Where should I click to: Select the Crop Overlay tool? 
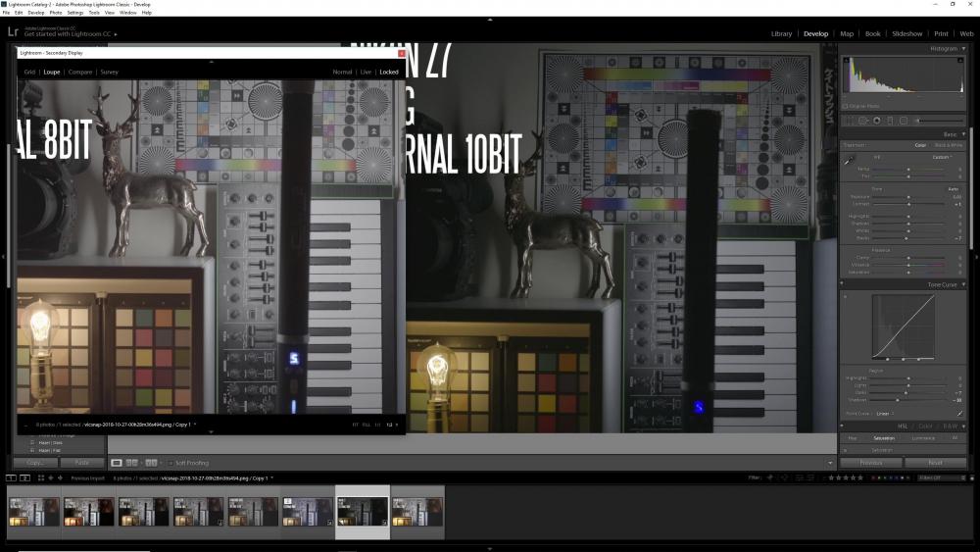point(850,121)
